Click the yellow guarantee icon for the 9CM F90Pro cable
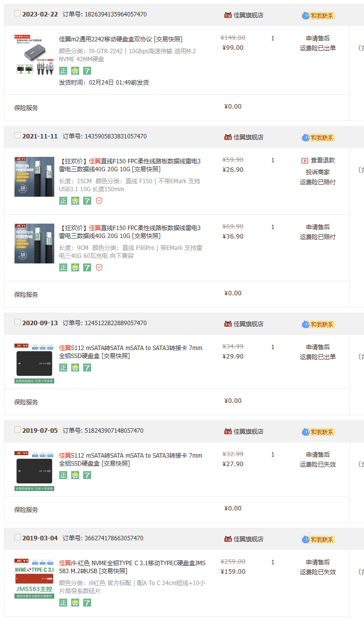Image resolution: width=364 pixels, height=619 pixels. point(75,267)
